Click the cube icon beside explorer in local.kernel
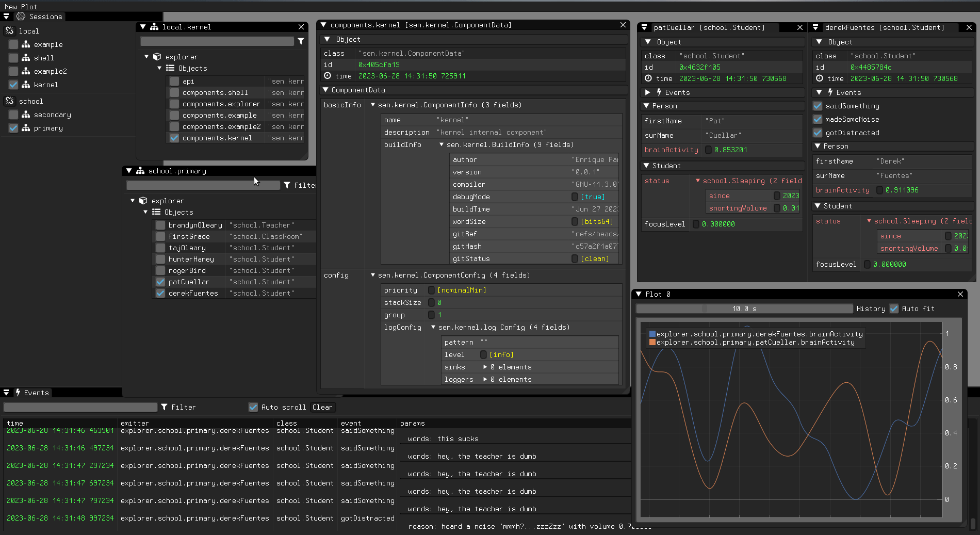 [x=158, y=57]
